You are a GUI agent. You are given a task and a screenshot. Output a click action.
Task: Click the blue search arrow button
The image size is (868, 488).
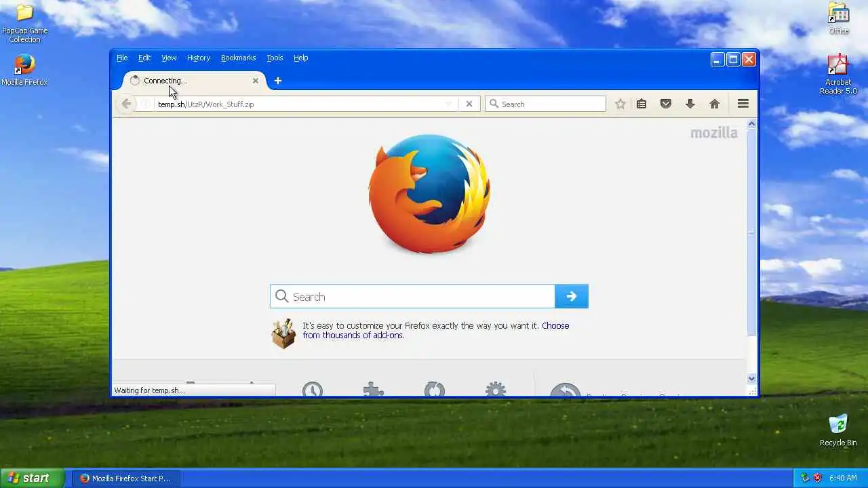(572, 296)
